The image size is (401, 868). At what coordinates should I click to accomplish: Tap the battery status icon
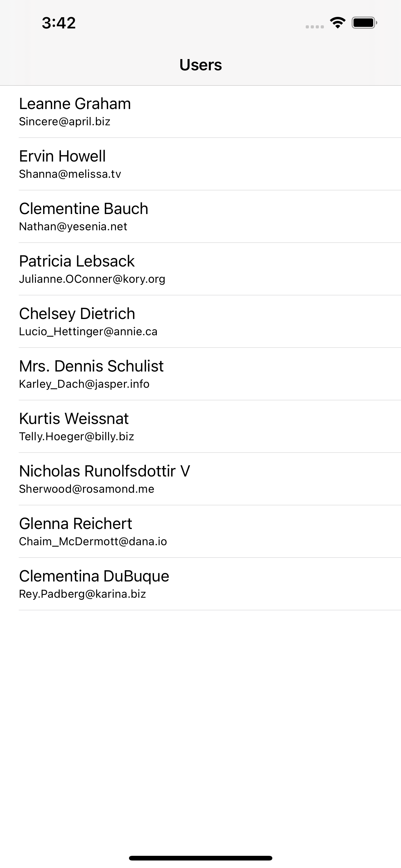tap(364, 23)
